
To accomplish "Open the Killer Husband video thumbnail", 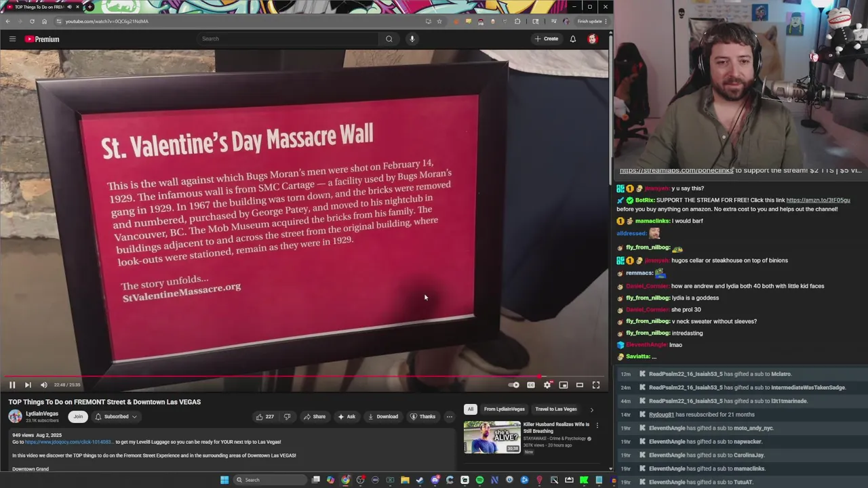I will point(492,437).
